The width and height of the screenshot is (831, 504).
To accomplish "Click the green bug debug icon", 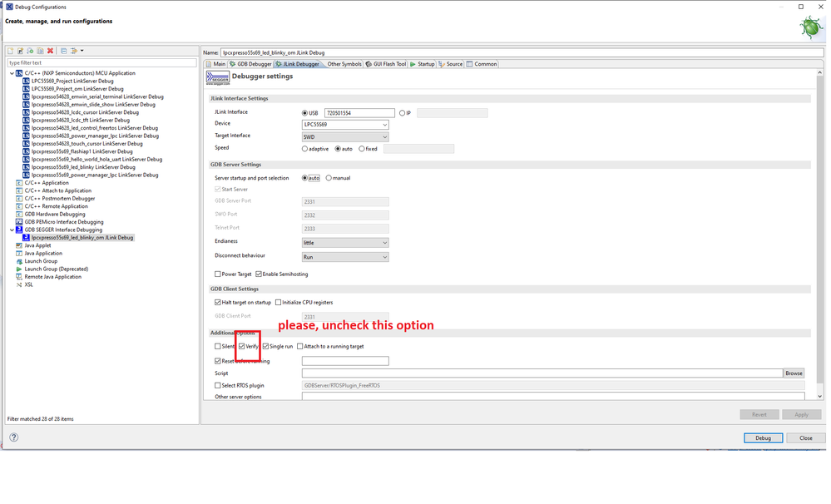I will point(811,27).
